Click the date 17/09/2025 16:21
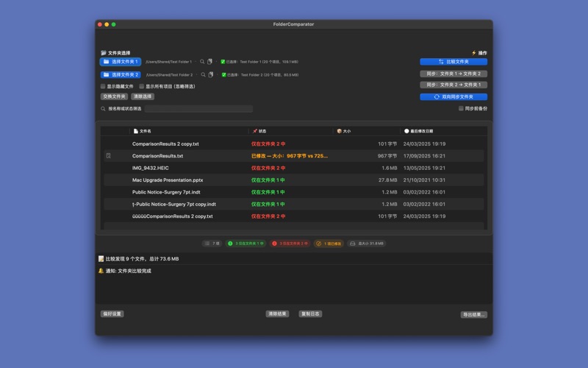Image resolution: width=588 pixels, height=368 pixels. 424,156
